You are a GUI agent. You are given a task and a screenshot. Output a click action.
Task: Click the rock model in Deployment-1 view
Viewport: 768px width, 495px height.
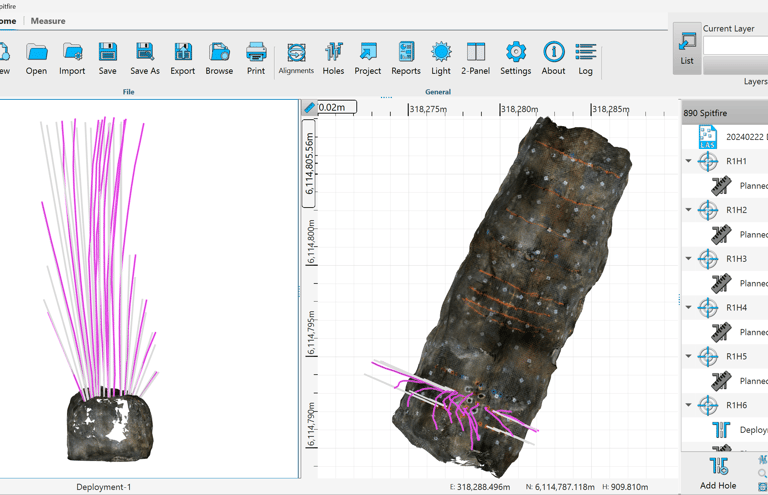coord(112,426)
